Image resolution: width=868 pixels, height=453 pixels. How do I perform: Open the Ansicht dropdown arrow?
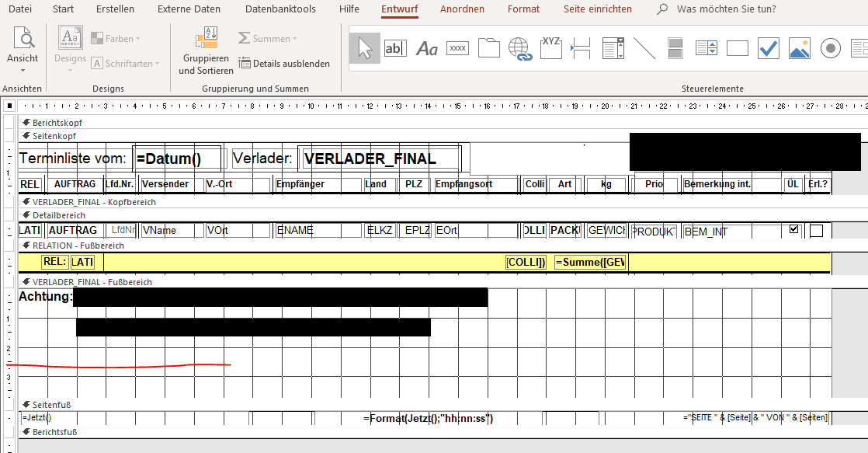coord(23,71)
